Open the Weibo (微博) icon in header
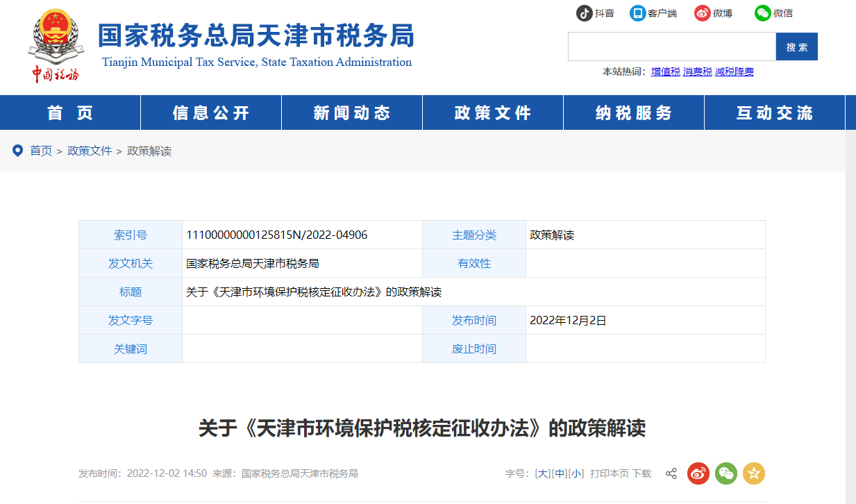 click(x=703, y=13)
